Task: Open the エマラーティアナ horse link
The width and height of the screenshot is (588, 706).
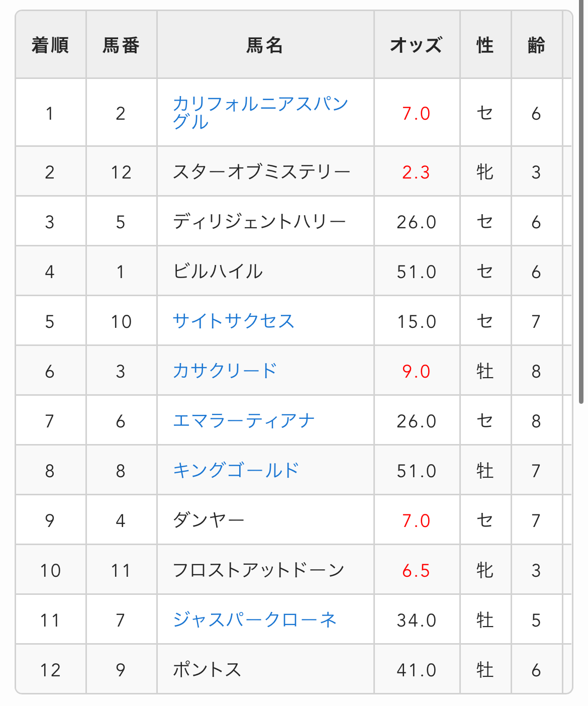Action: click(244, 420)
